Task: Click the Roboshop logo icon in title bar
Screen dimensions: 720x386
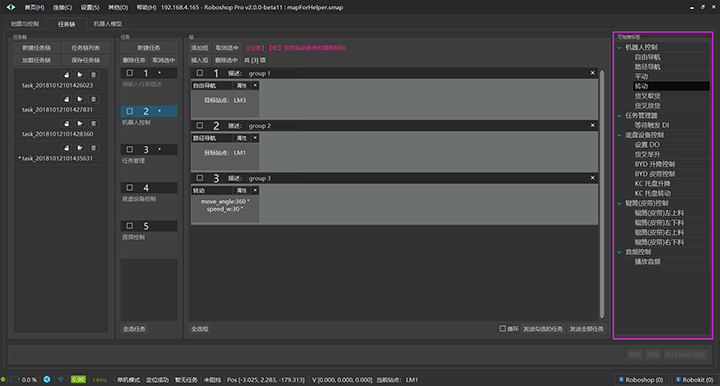Action: tap(11, 7)
